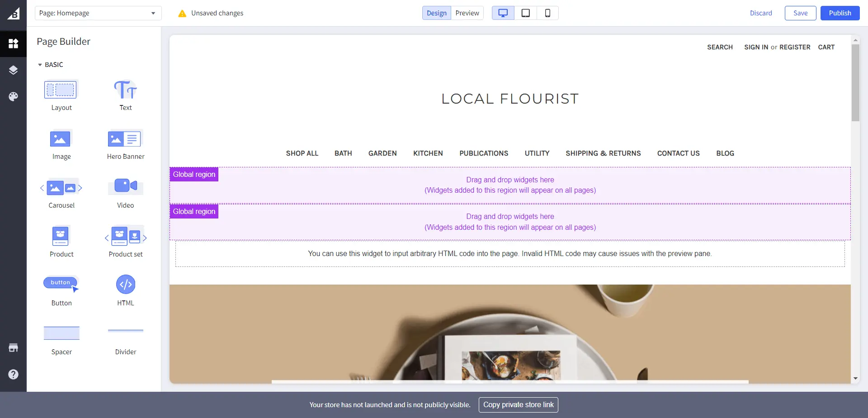The height and width of the screenshot is (418, 868).
Task: Collapse the BASIC widgets section
Action: (50, 65)
